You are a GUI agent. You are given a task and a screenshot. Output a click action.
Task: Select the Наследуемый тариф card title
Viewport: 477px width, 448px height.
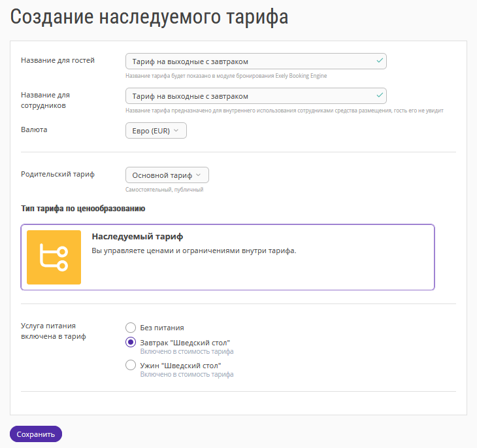click(137, 236)
